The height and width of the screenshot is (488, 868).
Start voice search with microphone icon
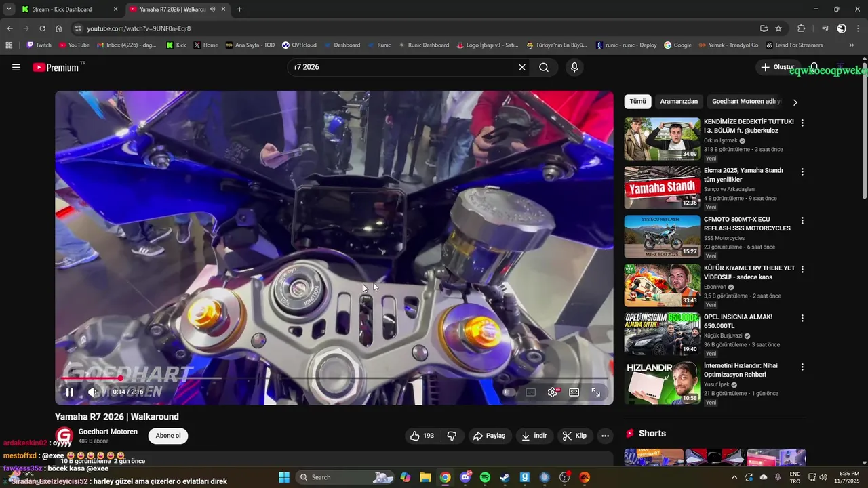click(574, 67)
